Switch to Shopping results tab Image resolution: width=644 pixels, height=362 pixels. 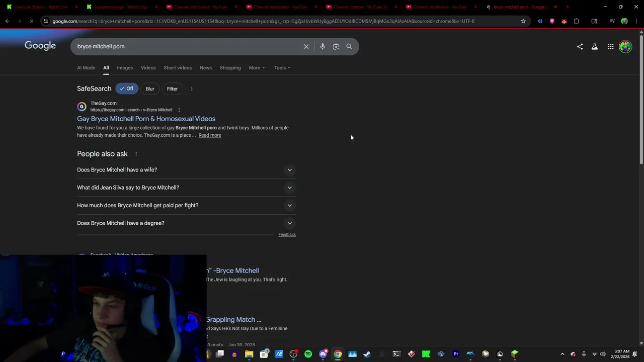tap(230, 68)
